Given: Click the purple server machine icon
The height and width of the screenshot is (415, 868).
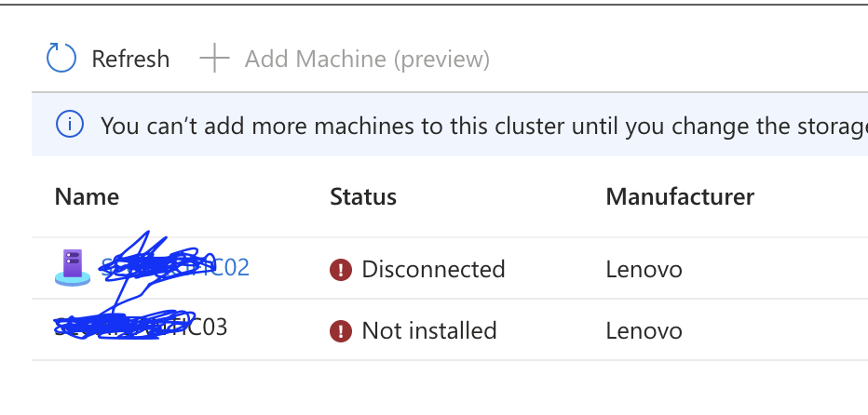Looking at the screenshot, I should pyautogui.click(x=73, y=268).
